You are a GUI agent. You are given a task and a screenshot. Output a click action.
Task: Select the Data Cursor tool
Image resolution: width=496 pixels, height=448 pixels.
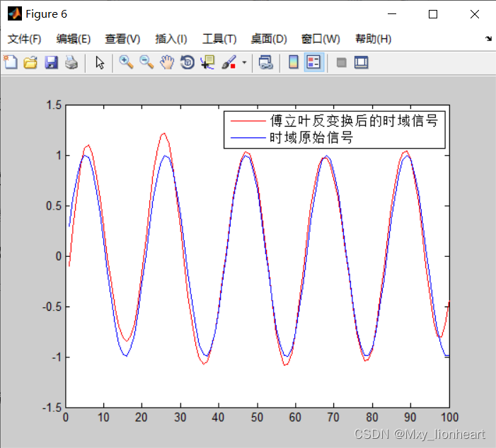click(x=207, y=62)
